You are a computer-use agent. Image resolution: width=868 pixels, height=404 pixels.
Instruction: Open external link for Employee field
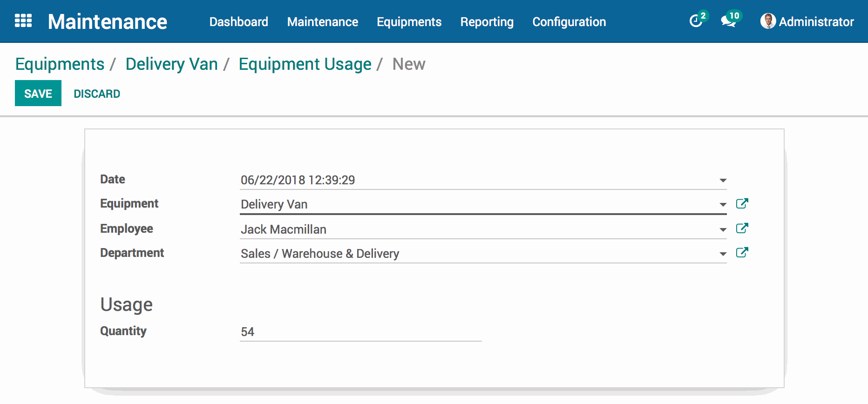pyautogui.click(x=742, y=229)
